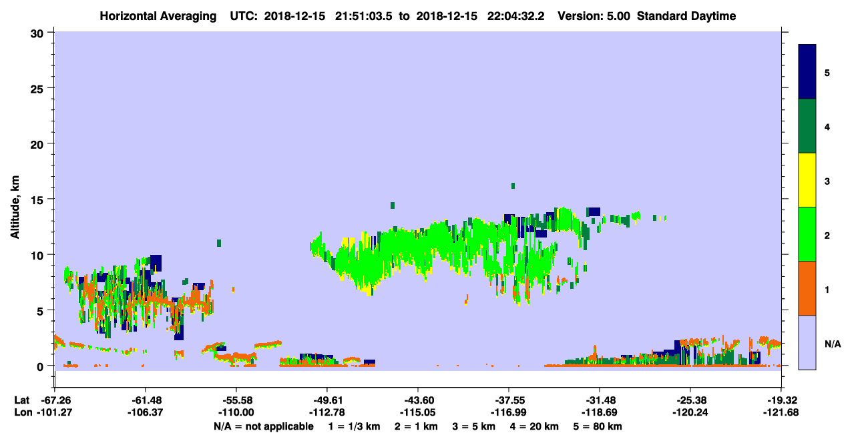Click the longitude value -106.37
Image resolution: width=868 pixels, height=445 pixels.
pyautogui.click(x=146, y=412)
